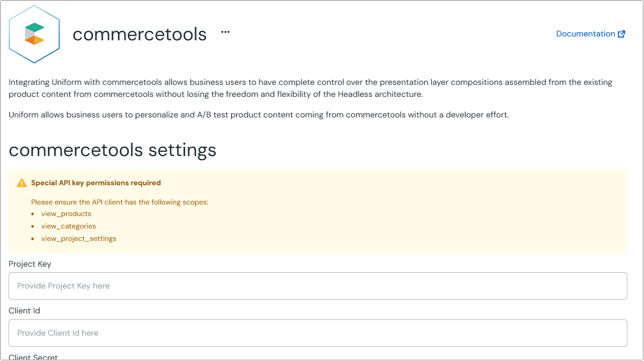Click the Client Secret label
Viewport: 644px width, 361px height.
(x=33, y=357)
